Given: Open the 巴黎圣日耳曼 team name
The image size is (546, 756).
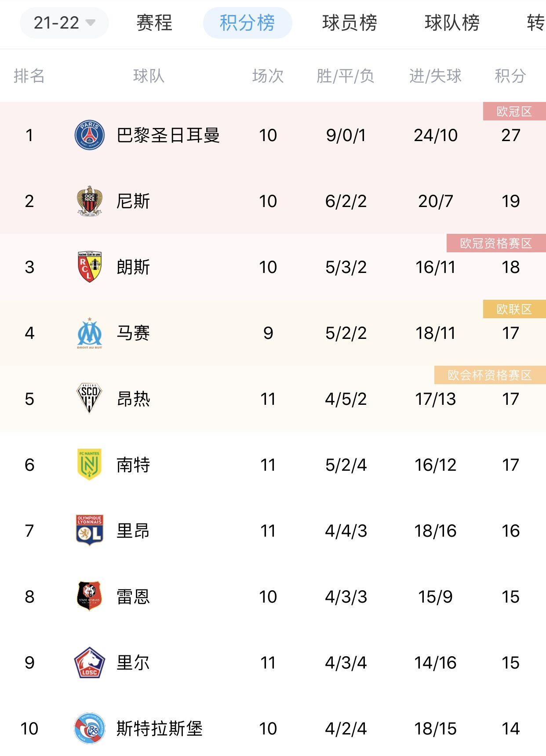Looking at the screenshot, I should (168, 135).
